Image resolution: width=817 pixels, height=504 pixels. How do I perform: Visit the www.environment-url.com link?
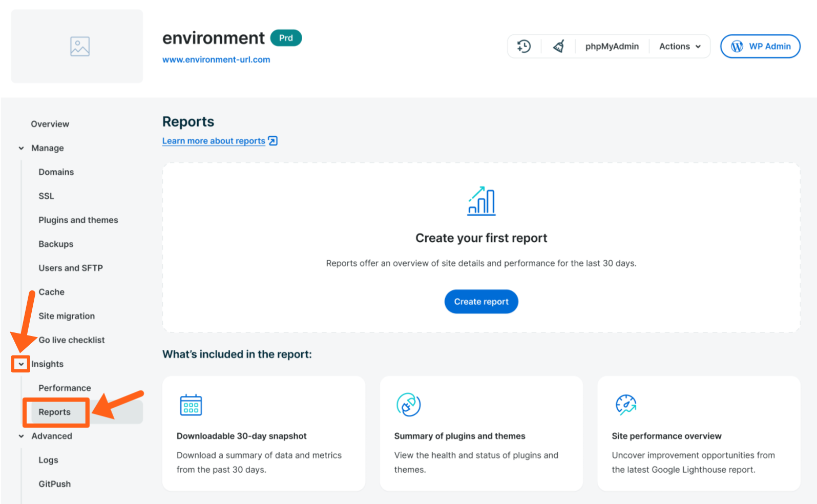(216, 59)
